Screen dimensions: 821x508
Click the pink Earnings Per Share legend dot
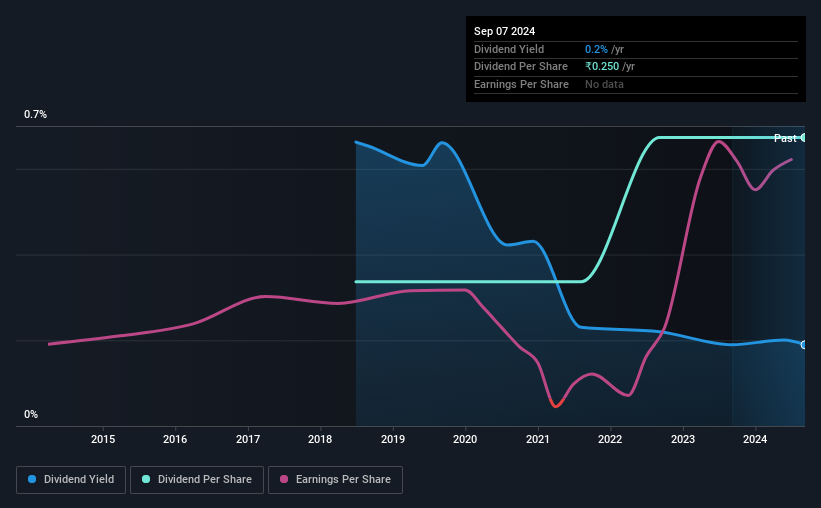[x=284, y=479]
